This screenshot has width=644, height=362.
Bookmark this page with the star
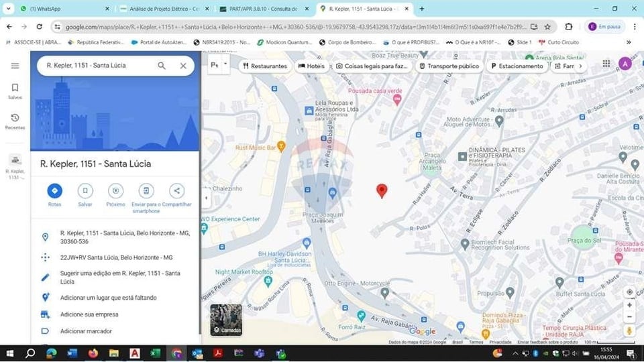pyautogui.click(x=547, y=27)
